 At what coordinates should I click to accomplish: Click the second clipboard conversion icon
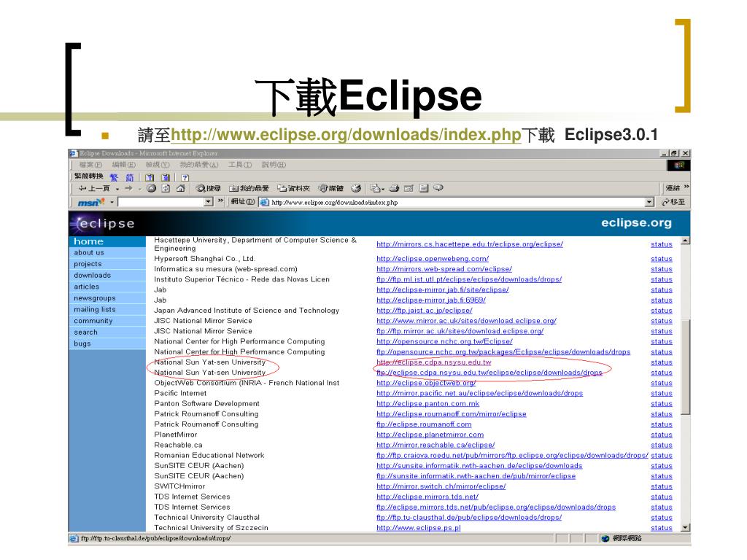tap(166, 177)
